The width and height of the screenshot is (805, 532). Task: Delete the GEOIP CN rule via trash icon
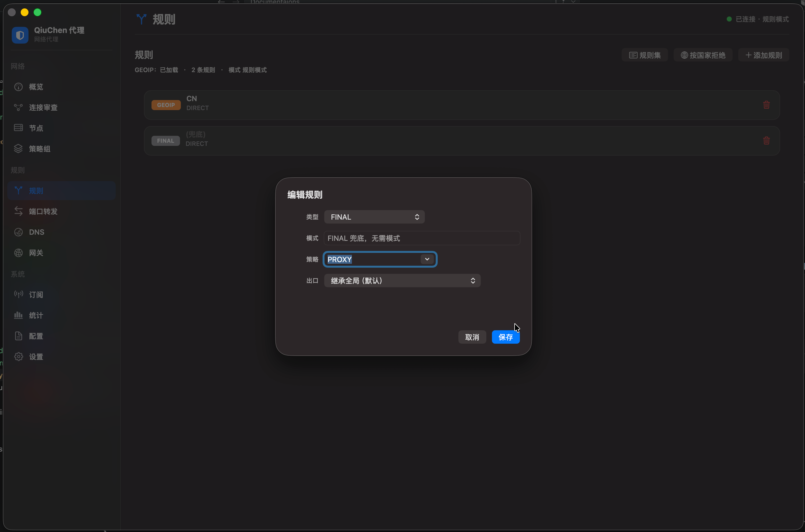[x=766, y=105]
